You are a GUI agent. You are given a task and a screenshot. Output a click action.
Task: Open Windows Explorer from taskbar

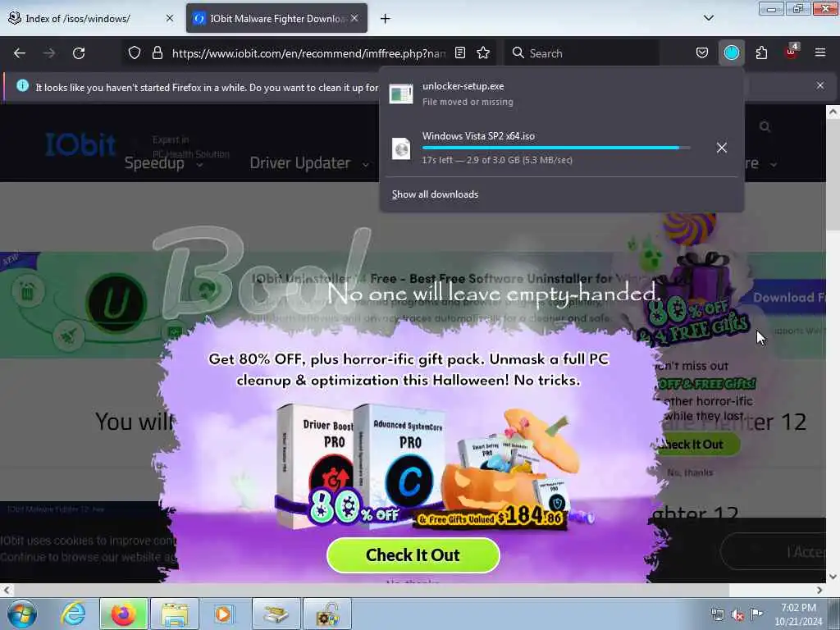coord(175,614)
